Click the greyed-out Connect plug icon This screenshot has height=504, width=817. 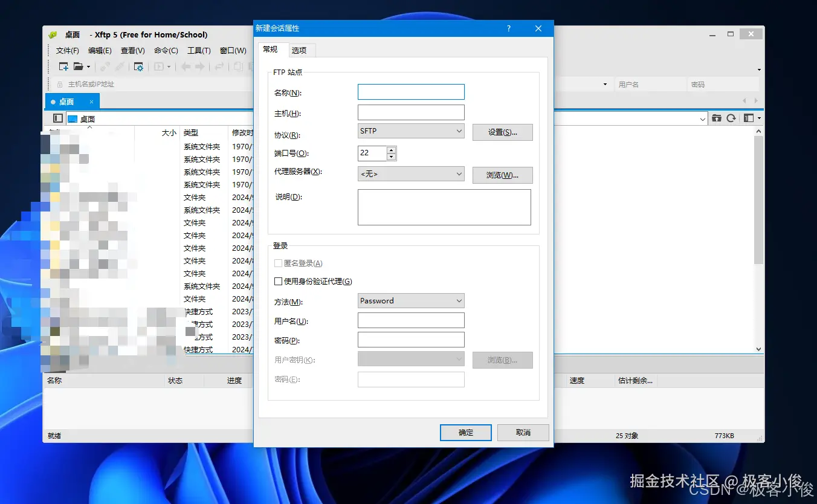click(105, 66)
